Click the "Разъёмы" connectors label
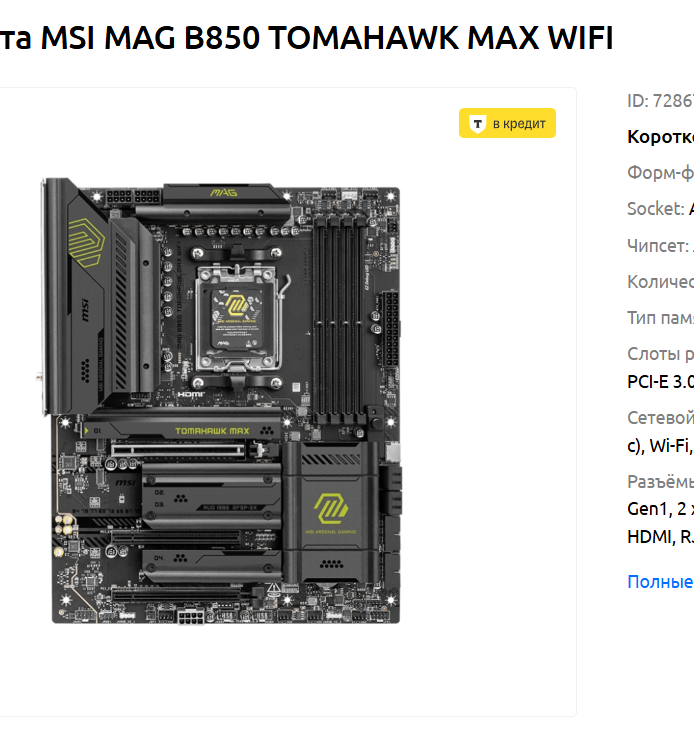The width and height of the screenshot is (694, 741). (660, 482)
